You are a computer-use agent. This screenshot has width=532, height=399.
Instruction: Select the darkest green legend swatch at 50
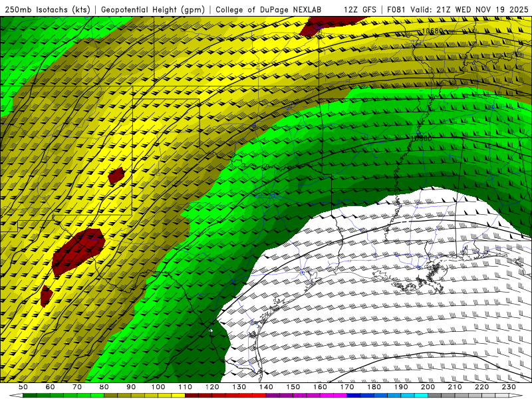pyautogui.click(x=30, y=396)
